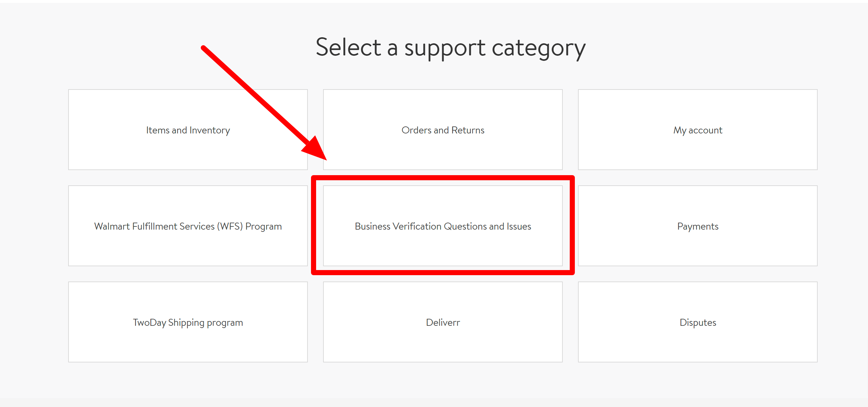Open Walmart Fulfillment Services (WFS) Program
Viewport: 868px width, 407px height.
pyautogui.click(x=188, y=226)
